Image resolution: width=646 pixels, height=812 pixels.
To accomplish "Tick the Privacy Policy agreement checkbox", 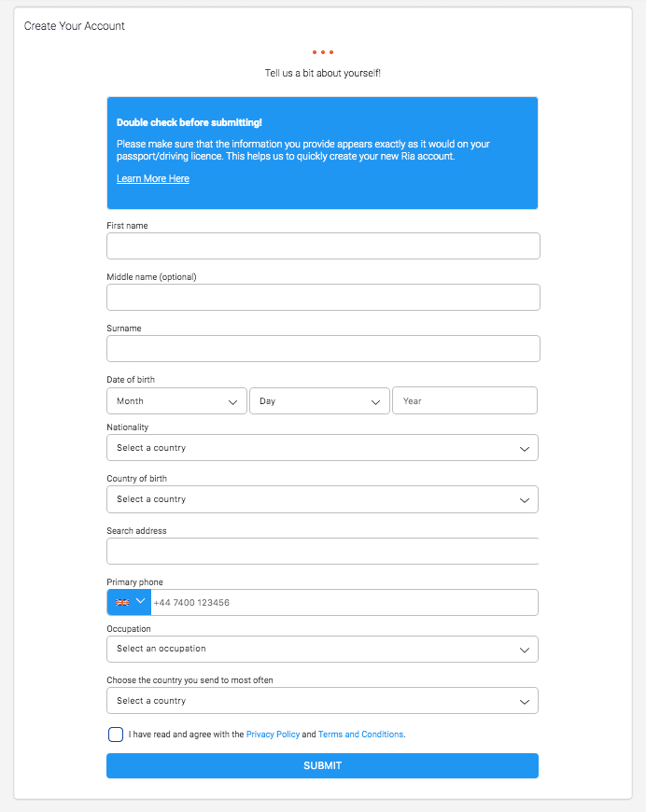I will (116, 735).
